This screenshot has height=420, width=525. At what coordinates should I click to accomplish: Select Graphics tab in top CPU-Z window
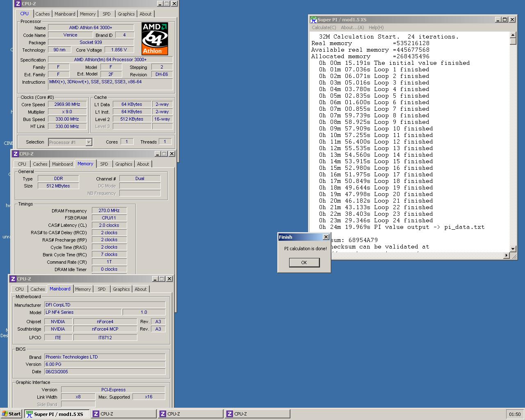(x=126, y=14)
